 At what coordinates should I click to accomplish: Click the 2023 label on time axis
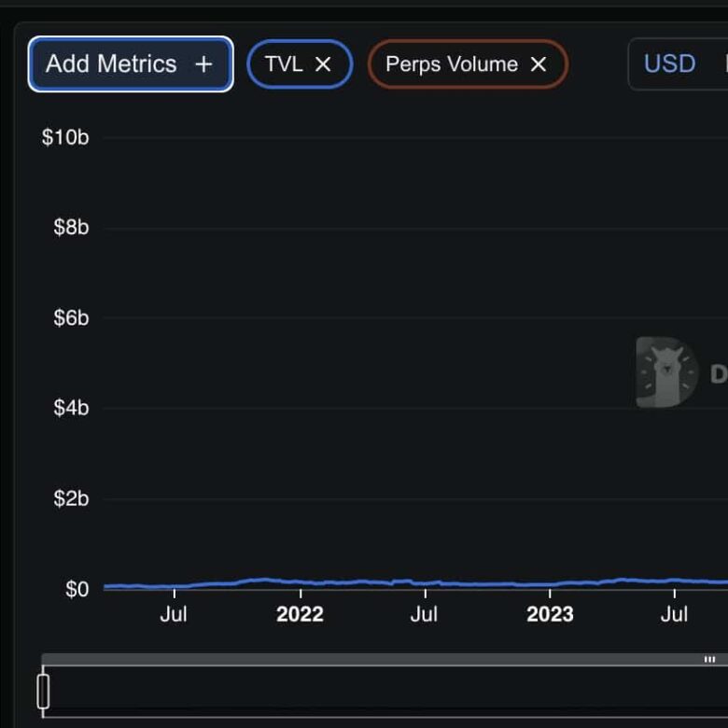pyautogui.click(x=550, y=614)
